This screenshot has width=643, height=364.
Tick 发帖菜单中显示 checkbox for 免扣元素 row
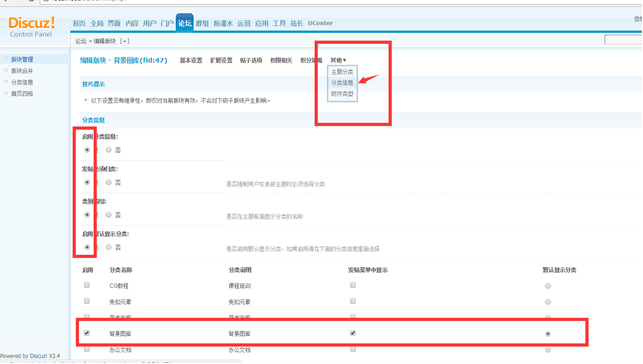pyautogui.click(x=353, y=301)
